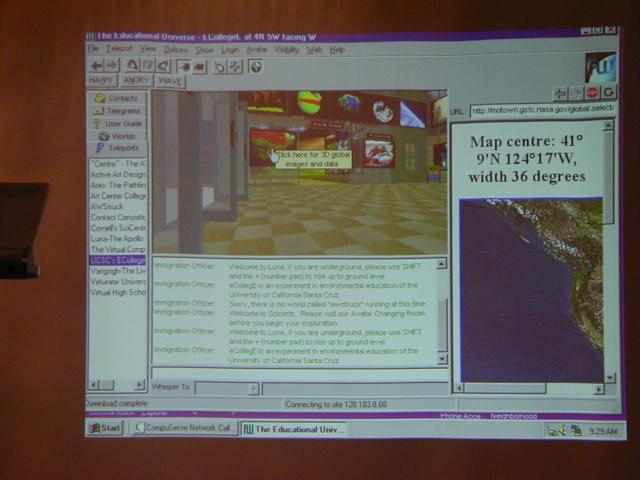This screenshot has height=480, width=640.
Task: Click the back arrow toolbar icon
Action: point(97,65)
